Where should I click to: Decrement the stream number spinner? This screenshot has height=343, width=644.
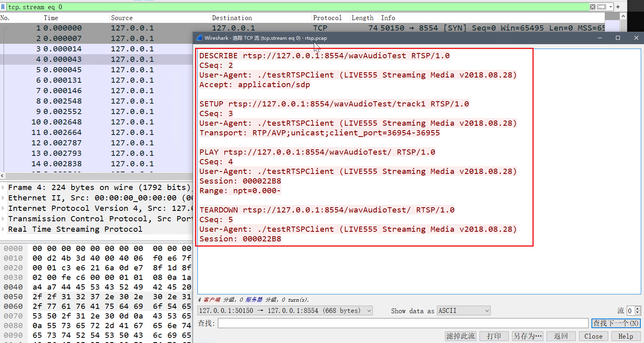(638, 313)
